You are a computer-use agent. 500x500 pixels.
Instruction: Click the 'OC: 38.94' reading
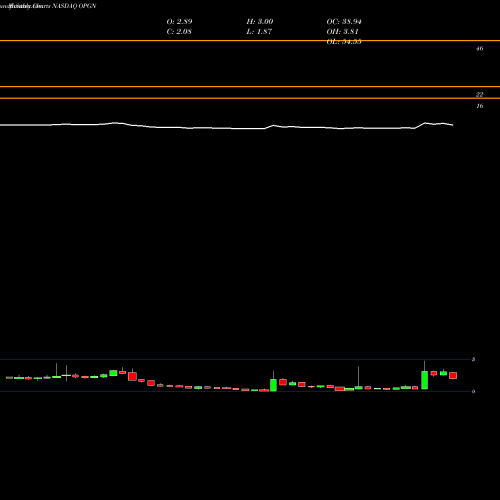[x=344, y=21]
